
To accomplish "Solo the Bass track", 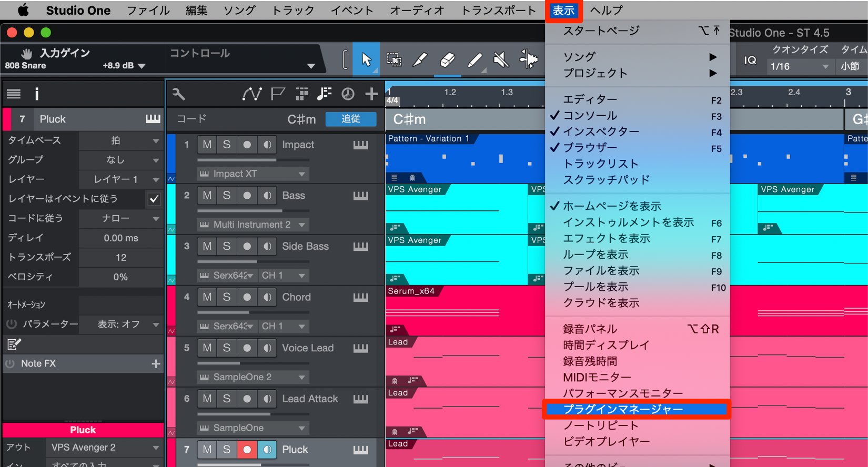I will pyautogui.click(x=227, y=196).
